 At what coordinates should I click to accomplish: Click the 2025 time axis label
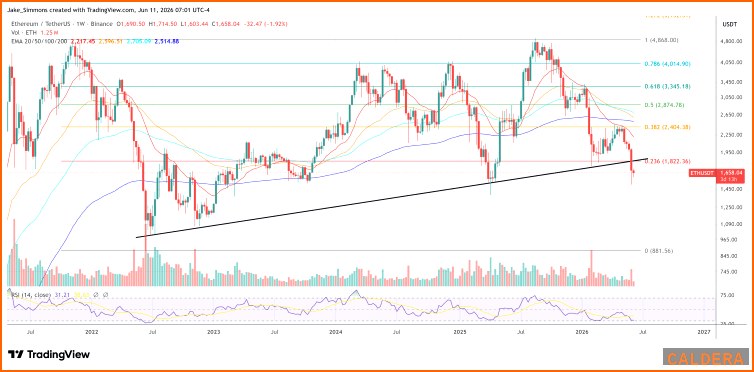[460, 332]
